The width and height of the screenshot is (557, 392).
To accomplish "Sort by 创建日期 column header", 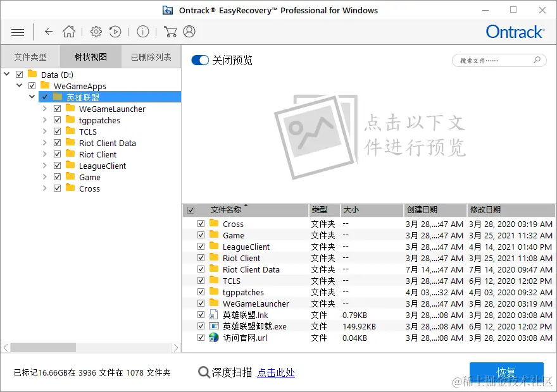I will (435, 210).
